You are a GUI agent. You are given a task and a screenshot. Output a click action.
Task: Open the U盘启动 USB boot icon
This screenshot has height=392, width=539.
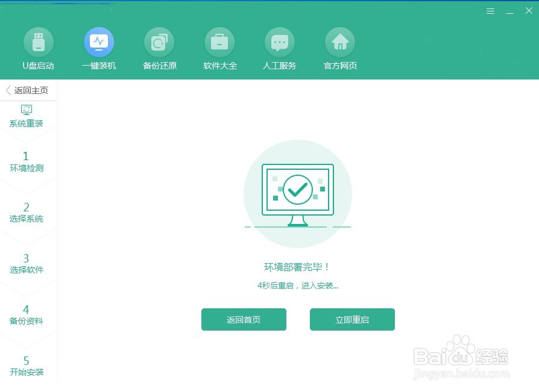point(39,42)
